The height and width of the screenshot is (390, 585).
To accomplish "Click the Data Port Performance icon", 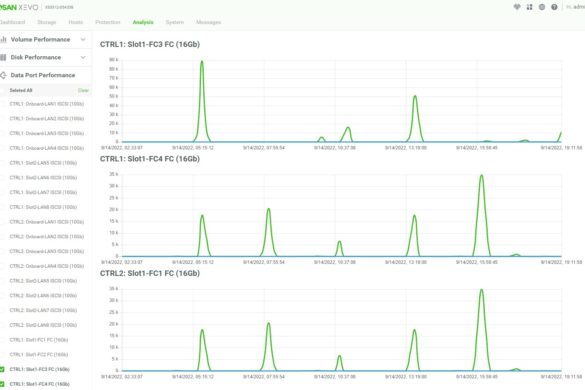I will pos(3,75).
